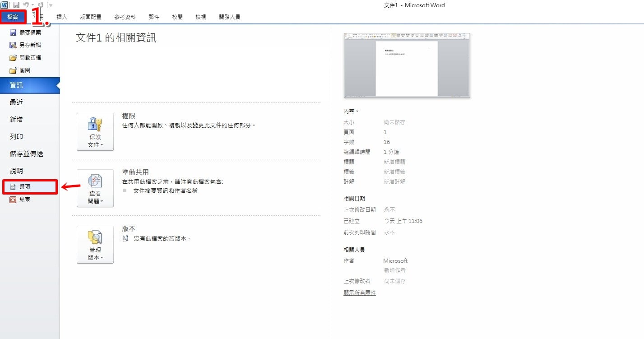The image size is (644, 339).
Task: Open Word 選項 from the sidebar
Action: [x=30, y=187]
